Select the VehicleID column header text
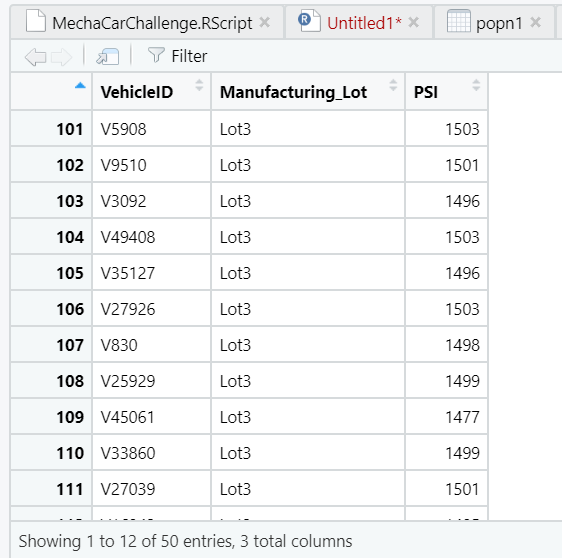The width and height of the screenshot is (562, 558). [137, 92]
